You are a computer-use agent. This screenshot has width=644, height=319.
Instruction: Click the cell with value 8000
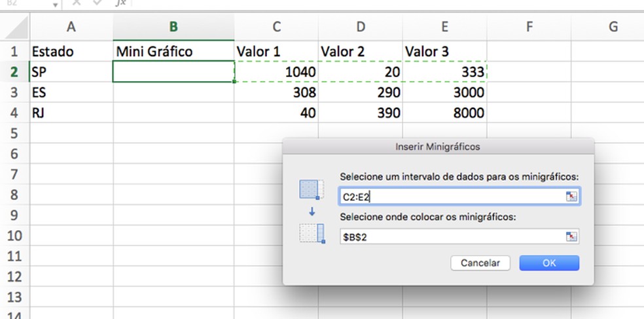tap(445, 112)
